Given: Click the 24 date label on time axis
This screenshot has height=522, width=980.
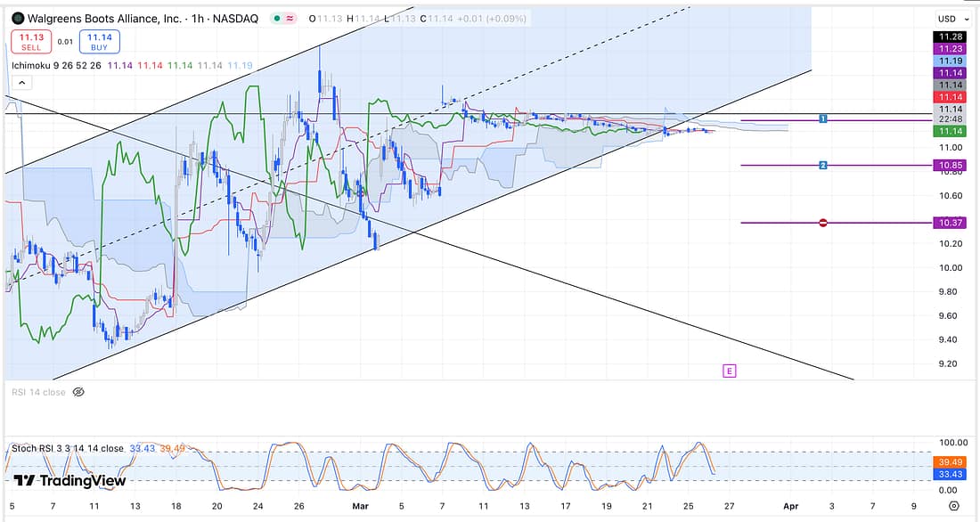Looking at the screenshot, I should 258,506.
